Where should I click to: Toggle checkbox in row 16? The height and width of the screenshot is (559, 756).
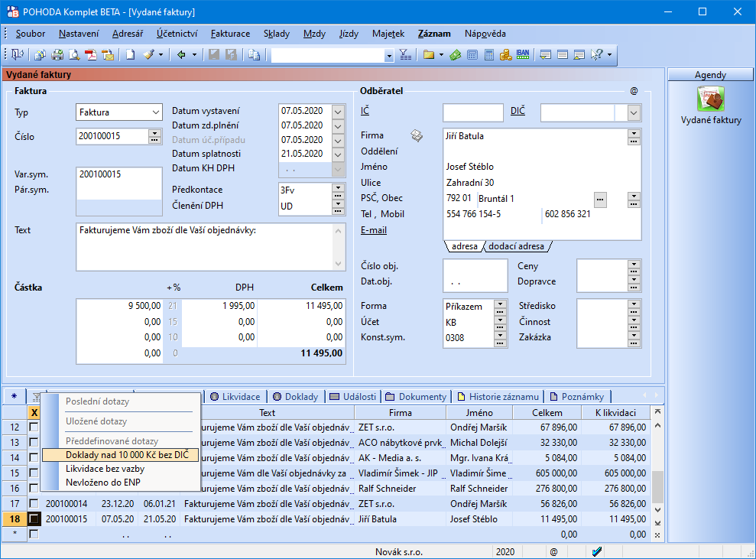(34, 488)
